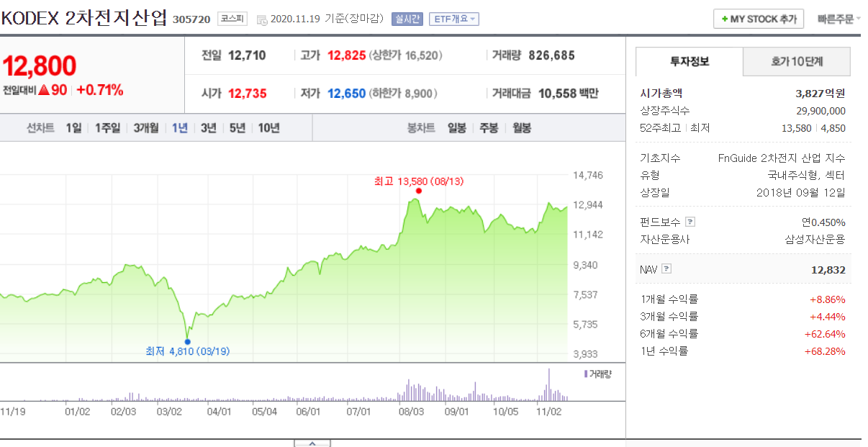
Task: Click the lowest point marker 4,810
Action: 188,342
